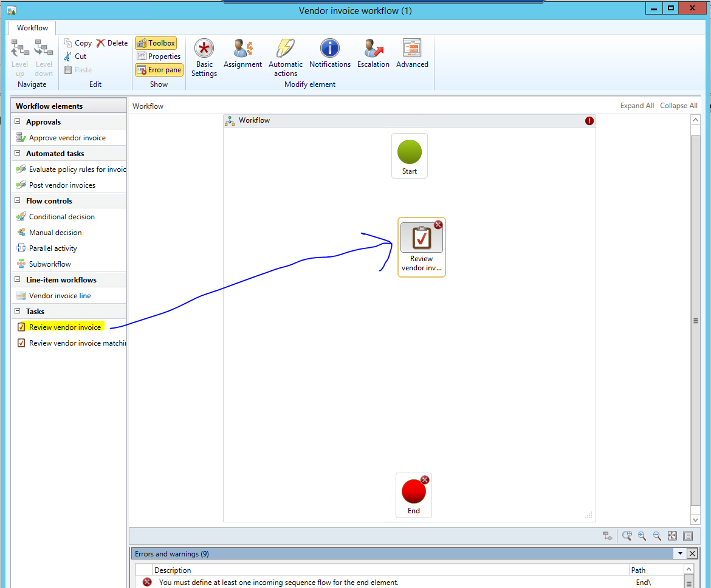Open Basic Settings in the ribbon
The image size is (711, 588).
click(204, 58)
